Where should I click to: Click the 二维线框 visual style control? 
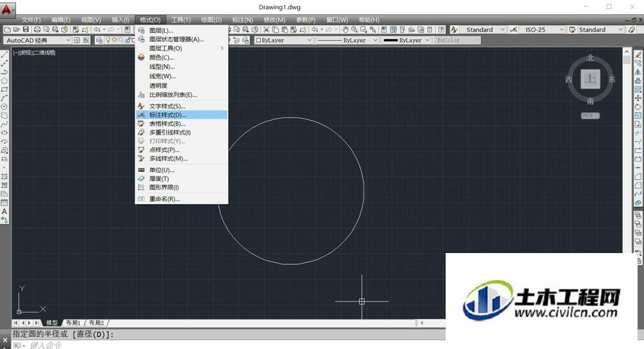(44, 53)
